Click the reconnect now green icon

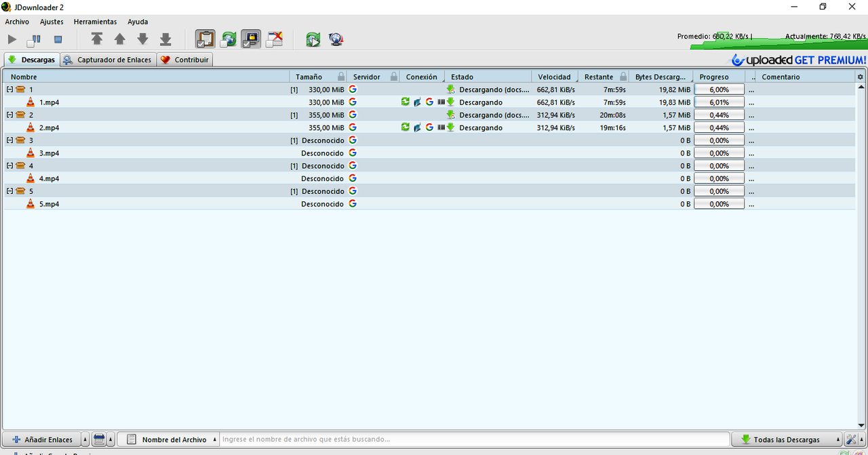click(313, 39)
